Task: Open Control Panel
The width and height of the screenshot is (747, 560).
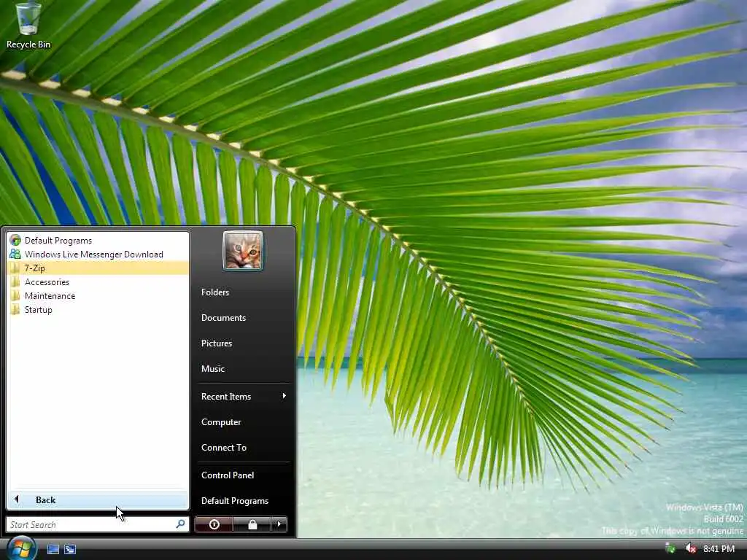Action: click(x=228, y=475)
